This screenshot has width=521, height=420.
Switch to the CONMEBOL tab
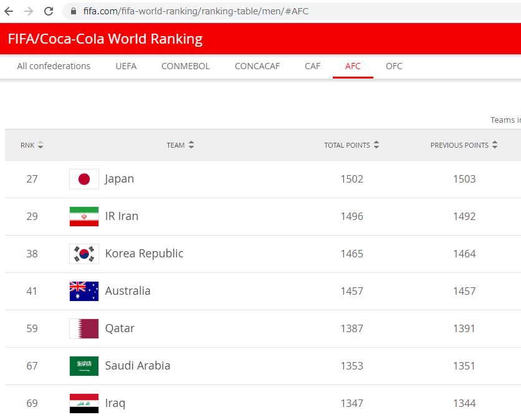(x=185, y=66)
